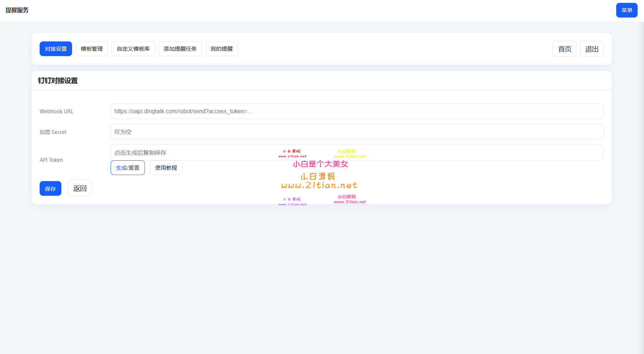Open the 使用教程 tutorial button
644x354 pixels.
(166, 168)
